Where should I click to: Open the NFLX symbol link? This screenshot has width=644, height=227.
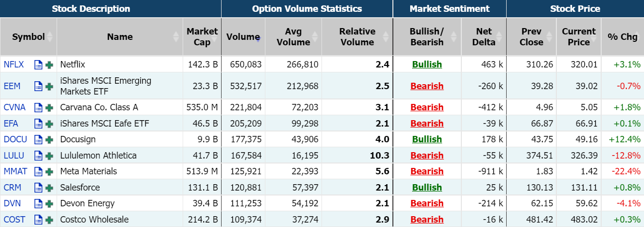14,65
